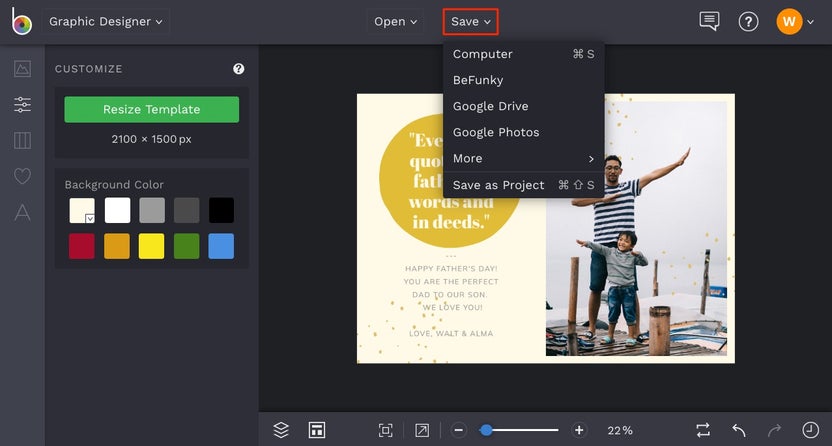The height and width of the screenshot is (446, 832).
Task: Click the fit to screen icon
Action: tap(385, 430)
